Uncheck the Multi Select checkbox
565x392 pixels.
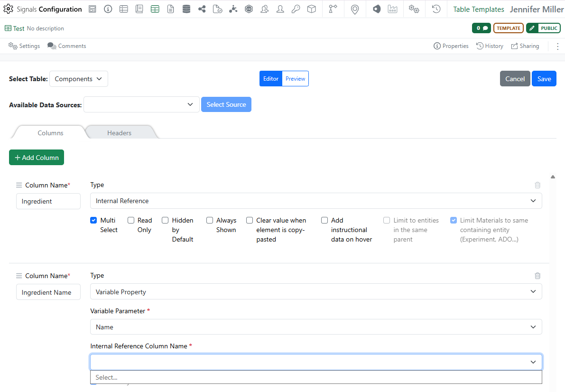(94, 220)
